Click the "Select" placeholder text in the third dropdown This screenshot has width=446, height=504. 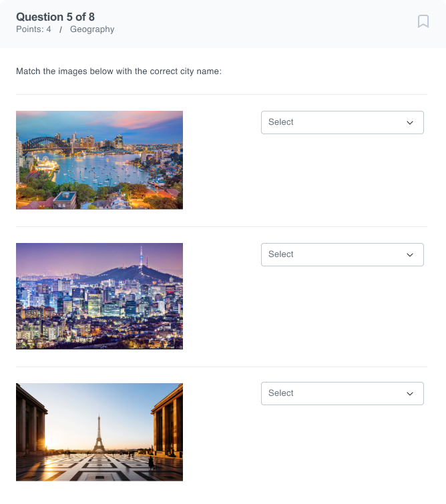(x=281, y=393)
